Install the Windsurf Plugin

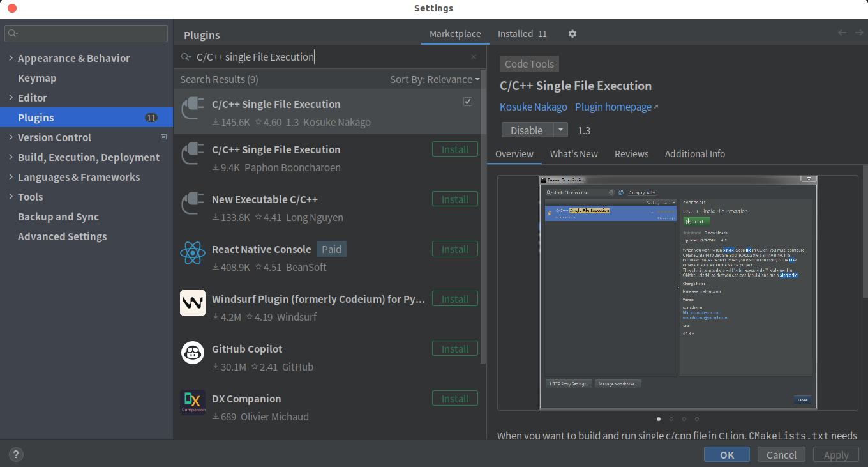(455, 299)
